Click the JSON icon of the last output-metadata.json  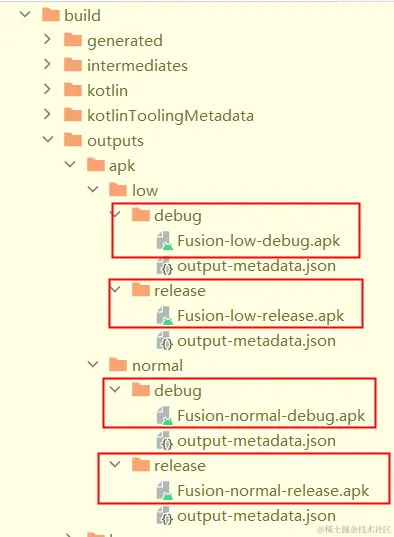(x=165, y=516)
